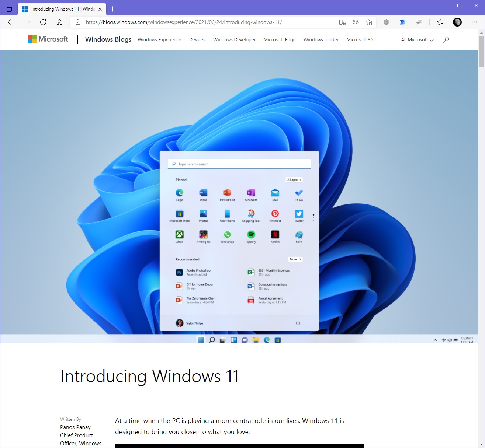Screen dimensions: 485x448
Task: Click the scrollbar down arrow
Action: point(481,444)
